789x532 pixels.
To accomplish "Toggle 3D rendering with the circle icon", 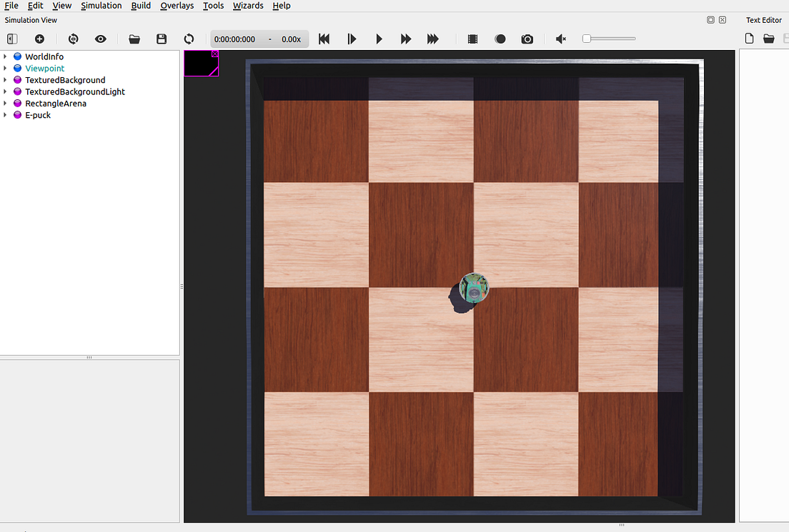I will pos(500,39).
